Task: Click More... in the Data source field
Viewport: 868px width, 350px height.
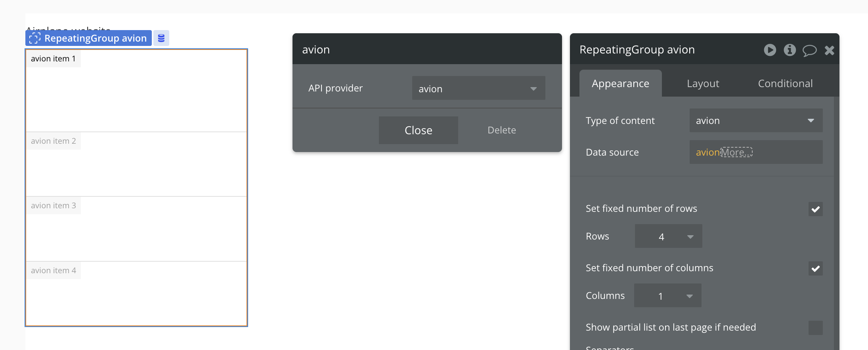Action: 736,152
